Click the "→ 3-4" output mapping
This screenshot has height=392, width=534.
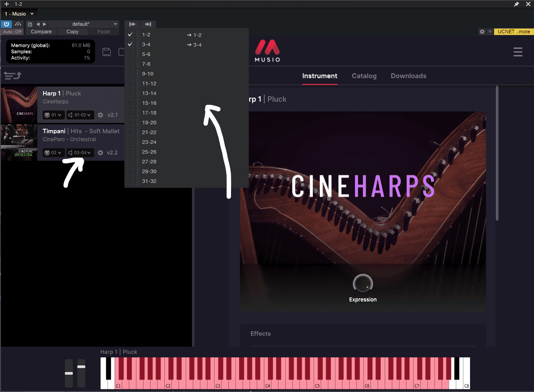pyautogui.click(x=195, y=44)
